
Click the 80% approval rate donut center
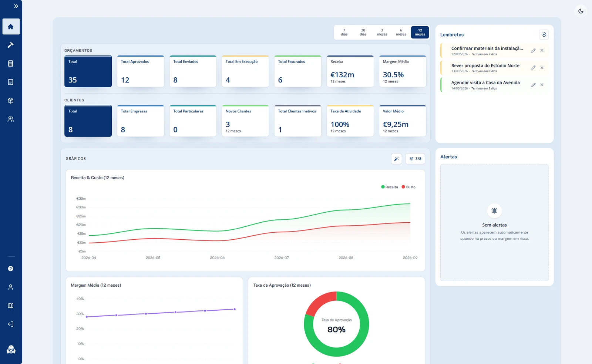click(x=336, y=329)
